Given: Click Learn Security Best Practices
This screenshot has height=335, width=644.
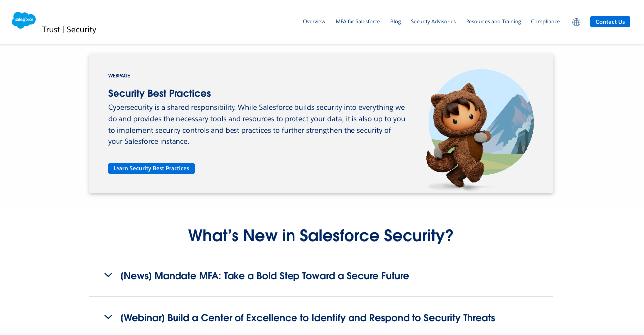Looking at the screenshot, I should tap(151, 168).
